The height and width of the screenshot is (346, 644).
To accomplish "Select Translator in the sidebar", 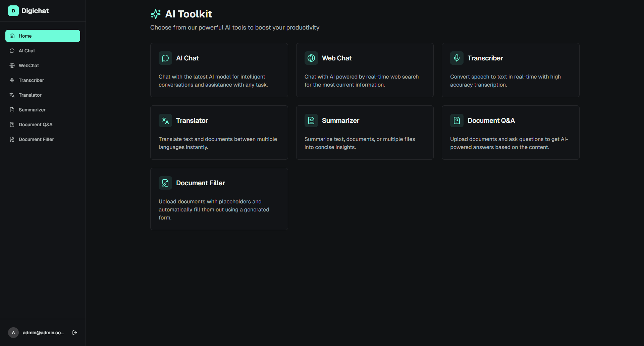I will pos(30,95).
